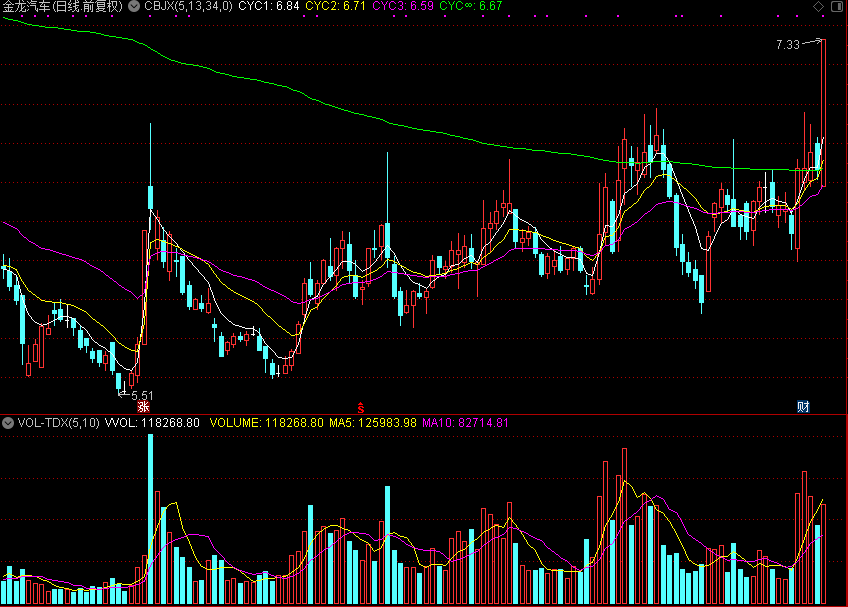Viewport: 848px width, 607px height.
Task: Expand the VOL-TDX indicator dropdown arrow
Action: click(x=8, y=423)
